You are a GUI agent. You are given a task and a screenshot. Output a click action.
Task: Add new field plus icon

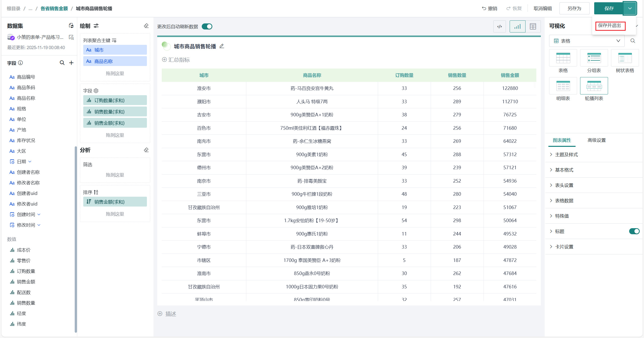click(x=71, y=63)
